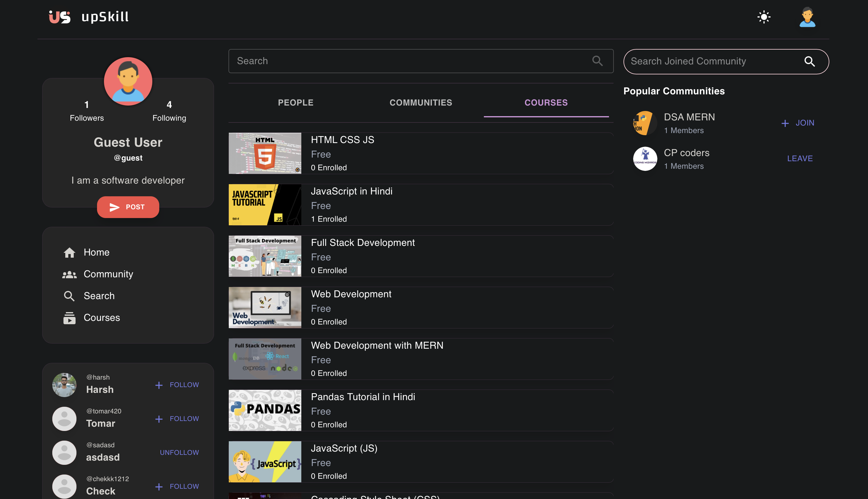Click the send arrow icon on the POST button
Viewport: 868px width, 499px height.
click(x=114, y=207)
